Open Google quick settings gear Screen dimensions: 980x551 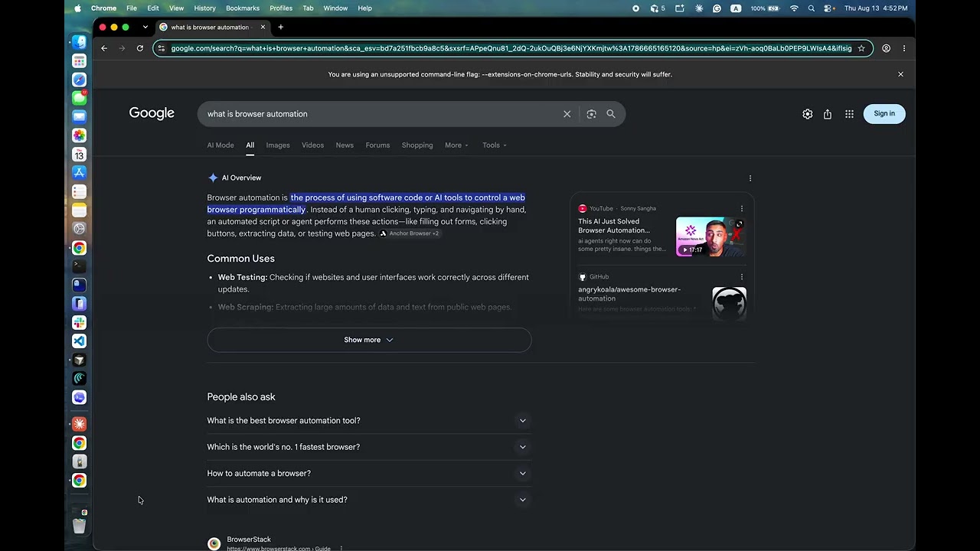807,114
